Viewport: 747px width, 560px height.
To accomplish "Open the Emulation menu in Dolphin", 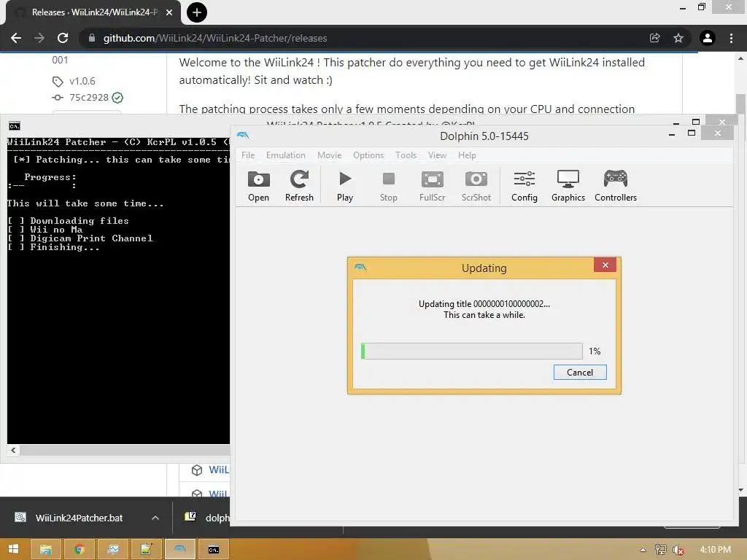I will (285, 155).
